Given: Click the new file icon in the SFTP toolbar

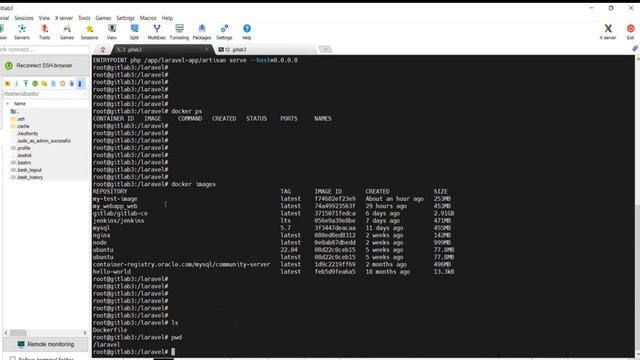Looking at the screenshot, I should pyautogui.click(x=53, y=84).
